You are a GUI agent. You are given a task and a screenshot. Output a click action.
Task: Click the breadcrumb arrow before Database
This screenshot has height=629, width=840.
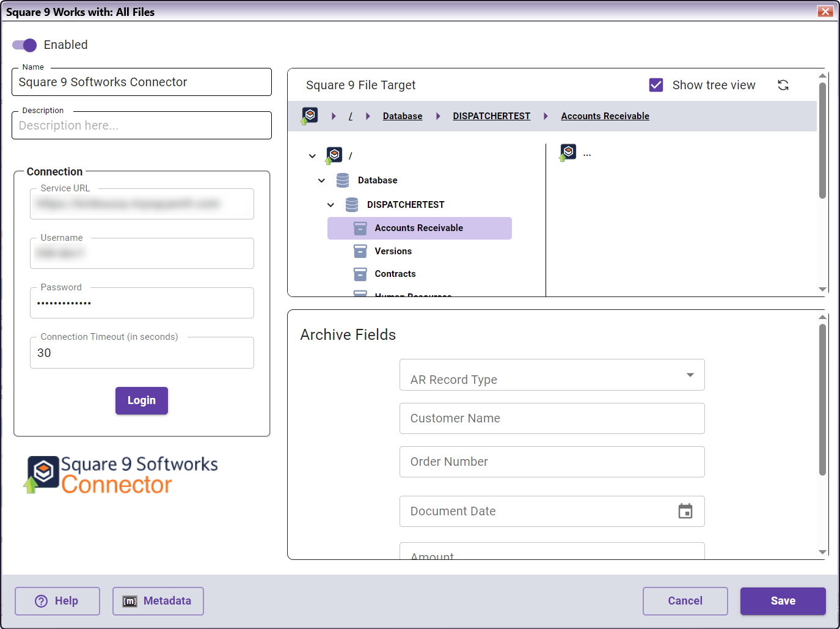coord(368,116)
